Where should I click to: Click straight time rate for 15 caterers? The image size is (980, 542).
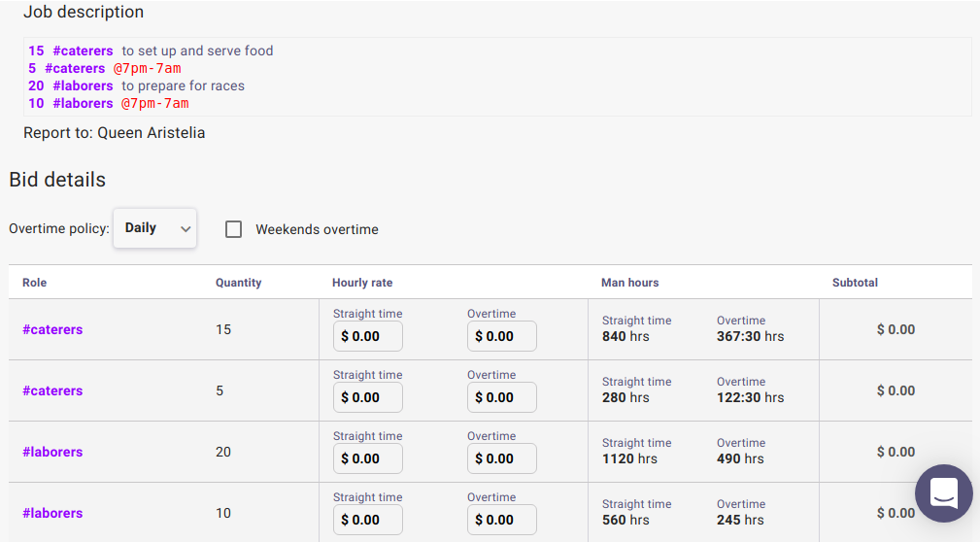pyautogui.click(x=368, y=336)
